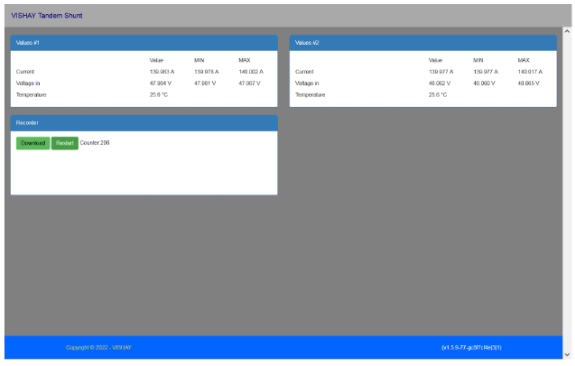This screenshot has height=366, width=575.
Task: Click the VISHAY Tandem Shunt header title
Action: pyautogui.click(x=47, y=15)
